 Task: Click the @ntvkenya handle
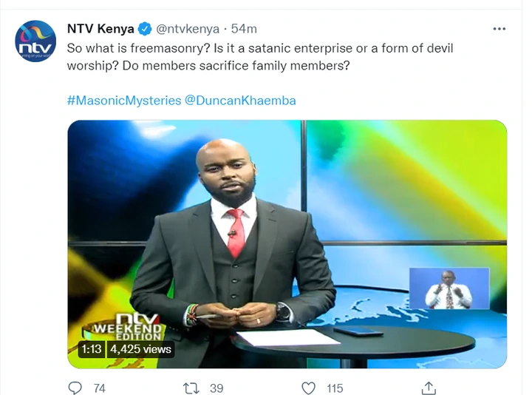pyautogui.click(x=188, y=29)
